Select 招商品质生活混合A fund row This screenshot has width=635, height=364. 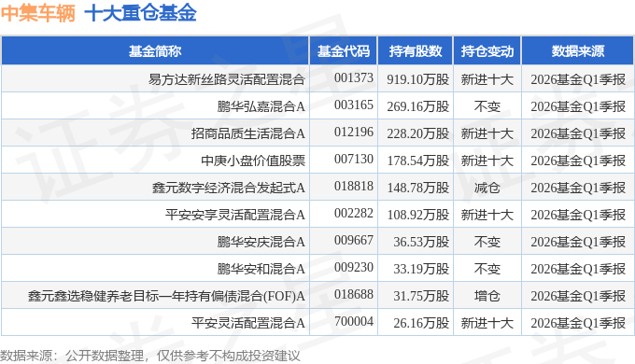pyautogui.click(x=317, y=133)
